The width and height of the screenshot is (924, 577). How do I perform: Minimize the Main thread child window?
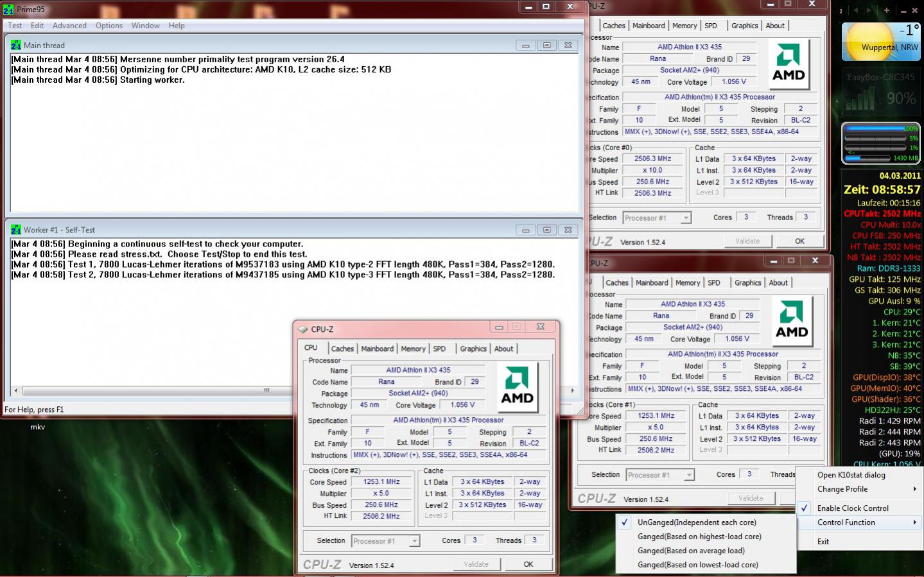pos(526,46)
